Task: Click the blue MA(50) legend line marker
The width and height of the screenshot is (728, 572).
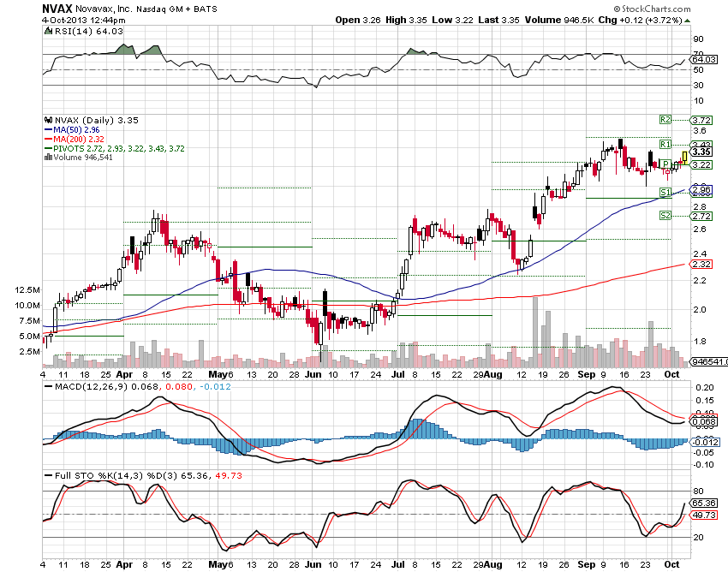Action: 48,130
